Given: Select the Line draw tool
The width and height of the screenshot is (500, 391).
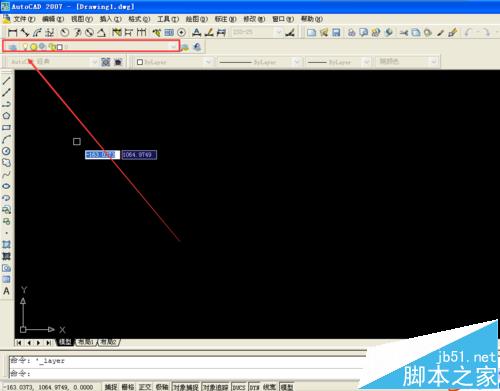Looking at the screenshot, I should 6,80.
